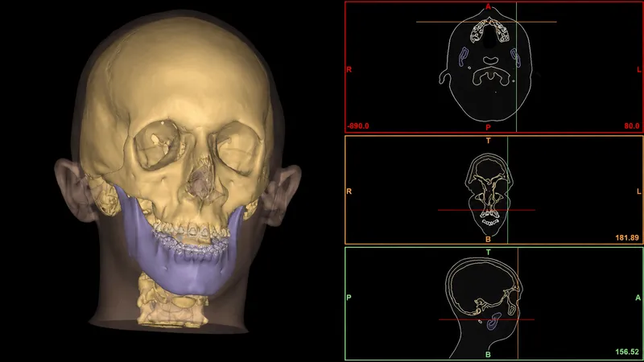Click the slice position value 181.89

point(627,237)
